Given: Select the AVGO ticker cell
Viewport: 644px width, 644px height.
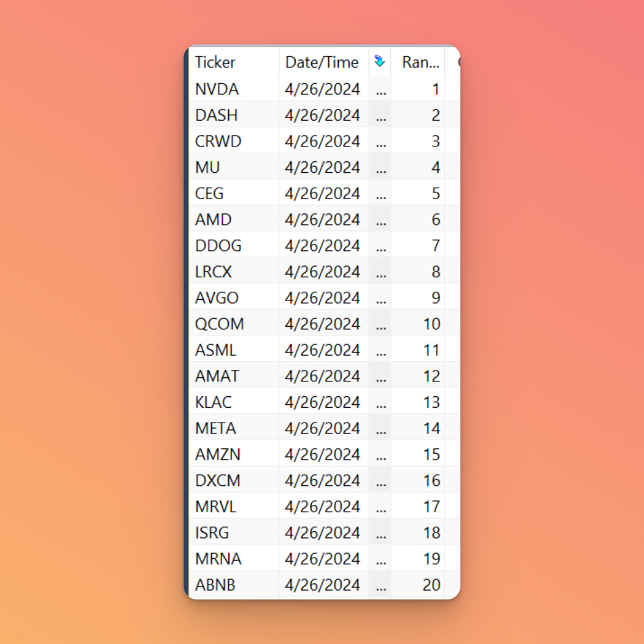Looking at the screenshot, I should coord(234,297).
